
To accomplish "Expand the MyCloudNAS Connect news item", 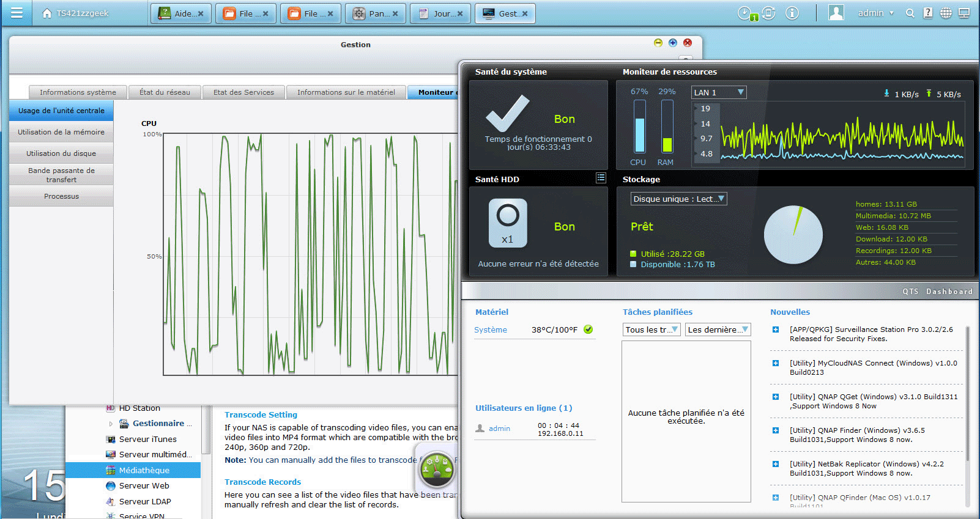I will (776, 363).
